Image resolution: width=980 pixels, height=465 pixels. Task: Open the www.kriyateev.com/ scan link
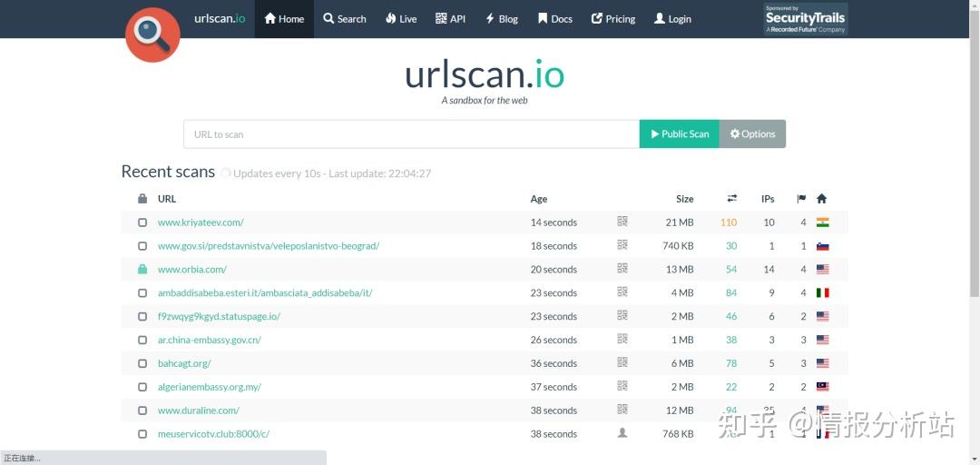tap(201, 223)
